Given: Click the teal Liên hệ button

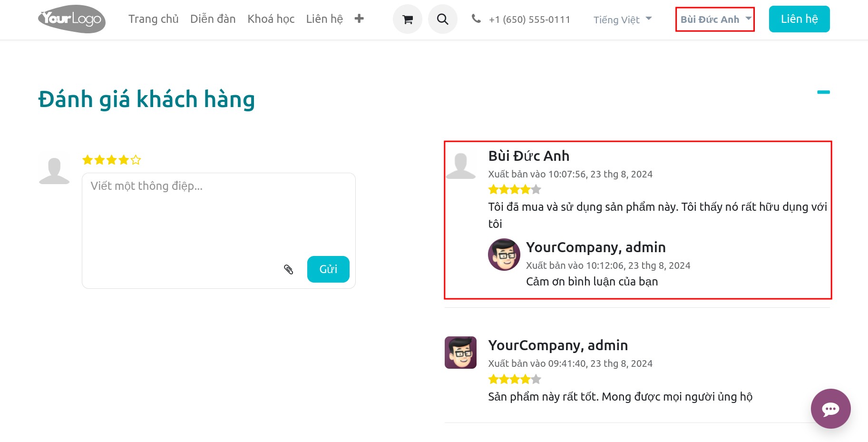Looking at the screenshot, I should point(800,19).
